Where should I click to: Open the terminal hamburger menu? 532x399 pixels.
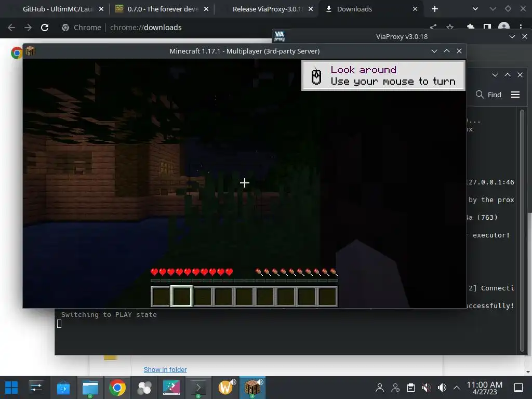(515, 95)
